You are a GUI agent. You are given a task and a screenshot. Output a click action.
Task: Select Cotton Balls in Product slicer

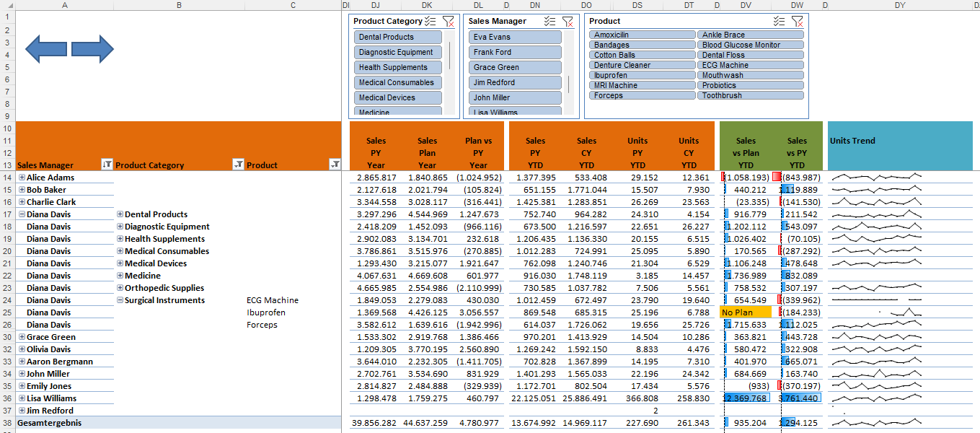(x=642, y=55)
